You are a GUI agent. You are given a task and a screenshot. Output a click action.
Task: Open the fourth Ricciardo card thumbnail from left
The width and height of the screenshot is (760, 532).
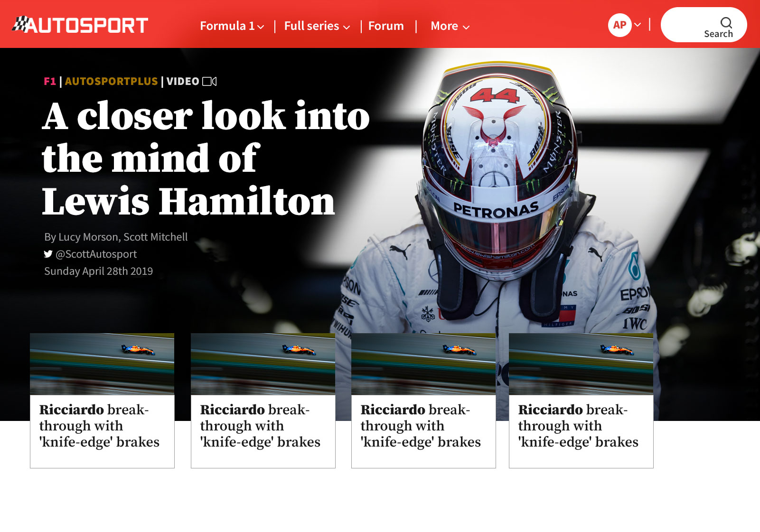click(581, 364)
